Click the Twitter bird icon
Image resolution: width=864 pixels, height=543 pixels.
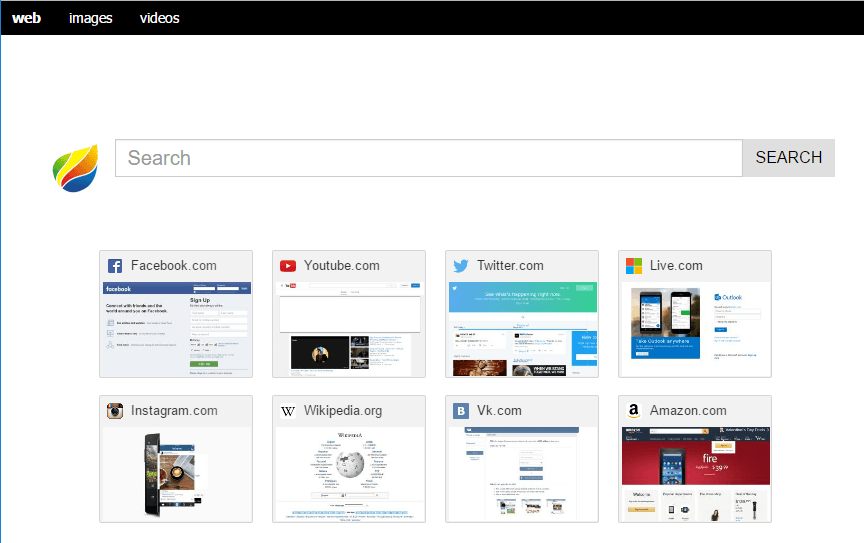(461, 266)
